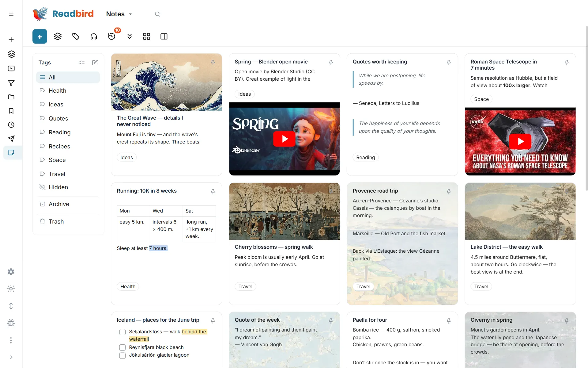Open the hamburger menu icon
This screenshot has width=588, height=368.
(x=11, y=14)
